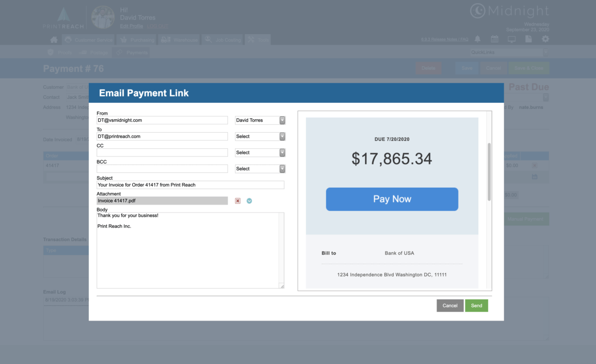Click inside the Subject input field
Image resolution: width=596 pixels, height=364 pixels.
point(190,185)
